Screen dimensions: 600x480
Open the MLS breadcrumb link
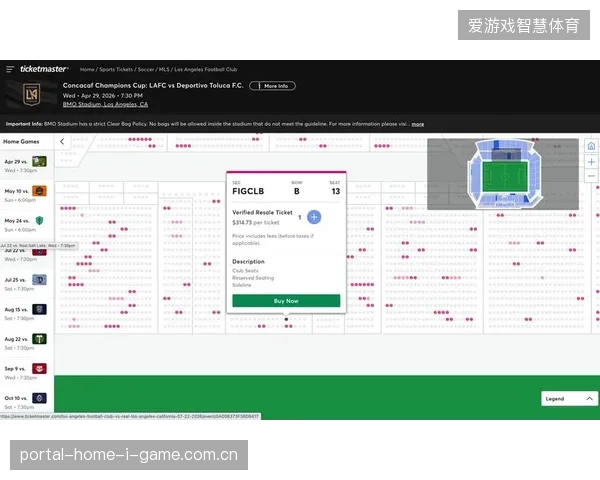(164, 70)
